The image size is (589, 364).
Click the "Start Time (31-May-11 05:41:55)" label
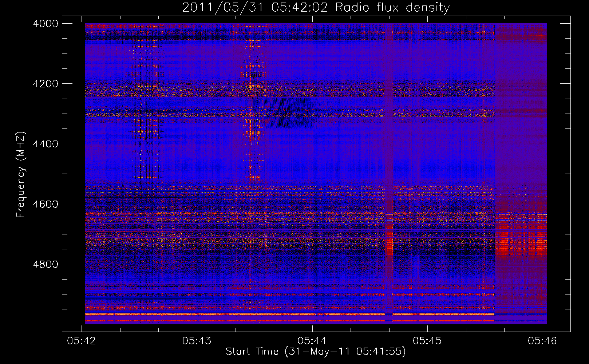tap(316, 352)
